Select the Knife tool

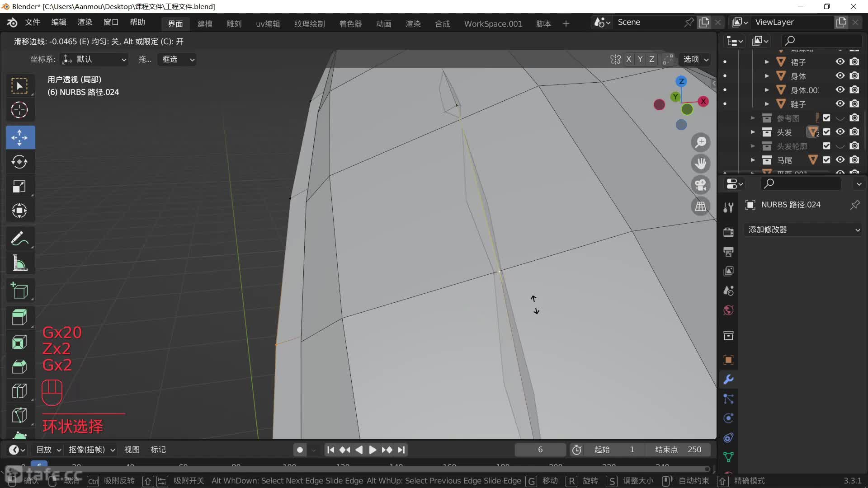pos(19,415)
